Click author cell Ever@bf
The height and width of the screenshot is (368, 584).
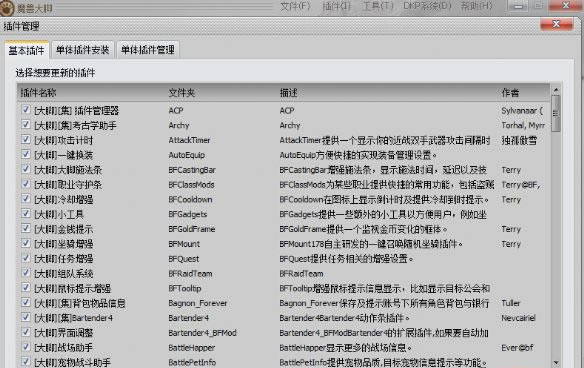click(517, 348)
